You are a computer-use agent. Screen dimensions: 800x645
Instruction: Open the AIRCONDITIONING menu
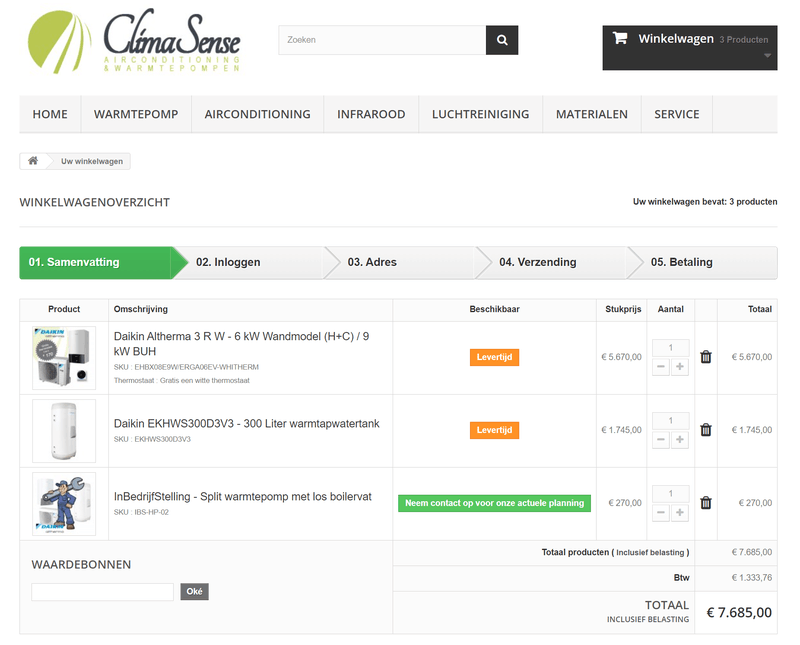258,114
